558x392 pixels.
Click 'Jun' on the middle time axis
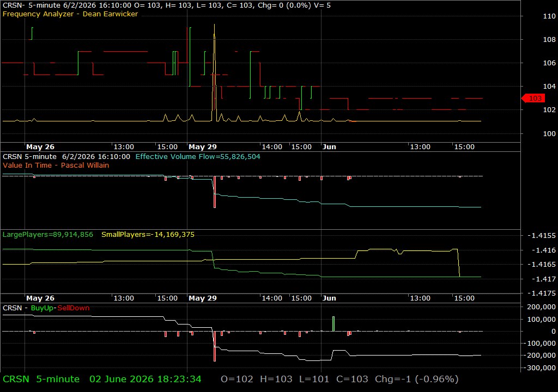coord(329,298)
